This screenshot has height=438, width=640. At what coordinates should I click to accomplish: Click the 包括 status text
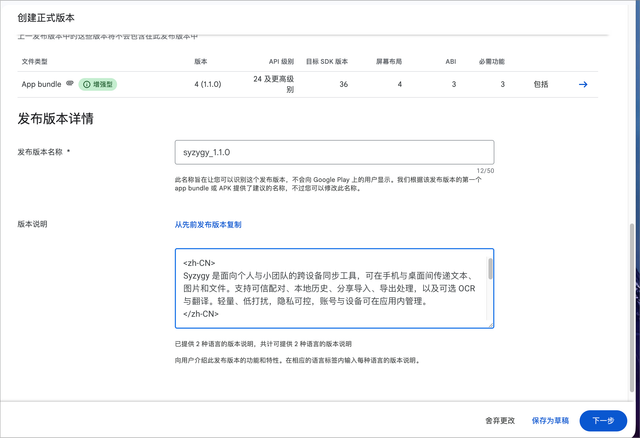541,84
